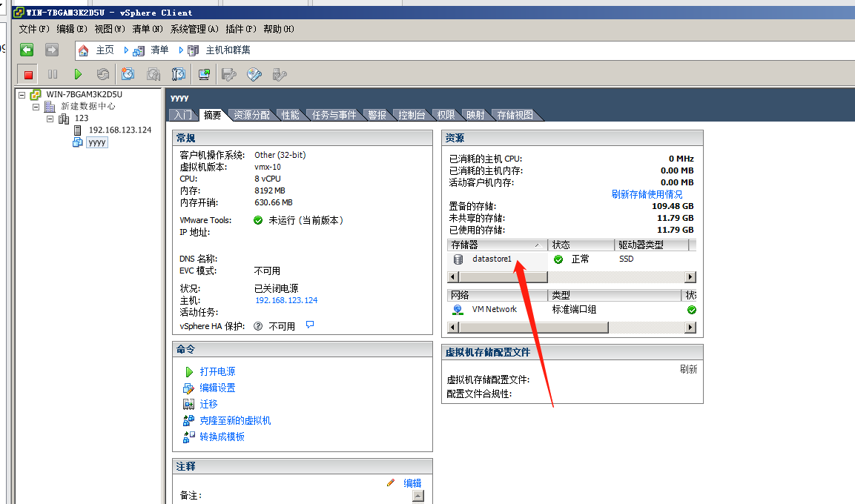Open the 清单(N) menu
855x504 pixels.
[x=148, y=29]
